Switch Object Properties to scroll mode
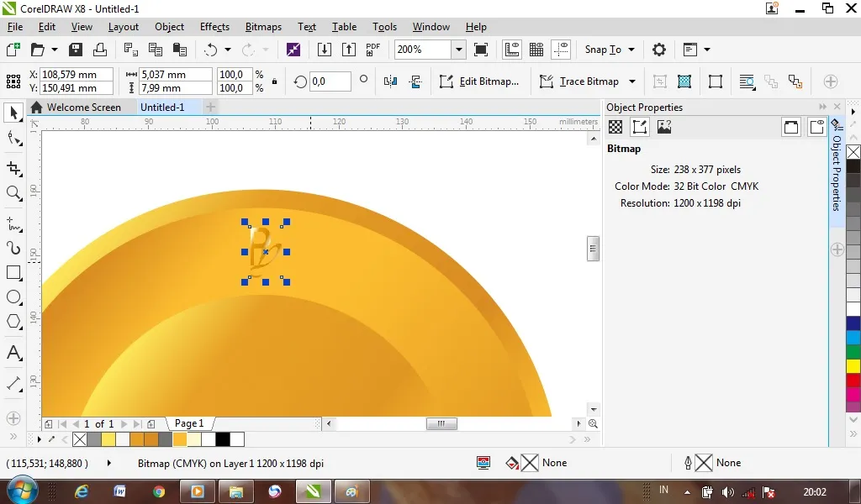 [790, 127]
